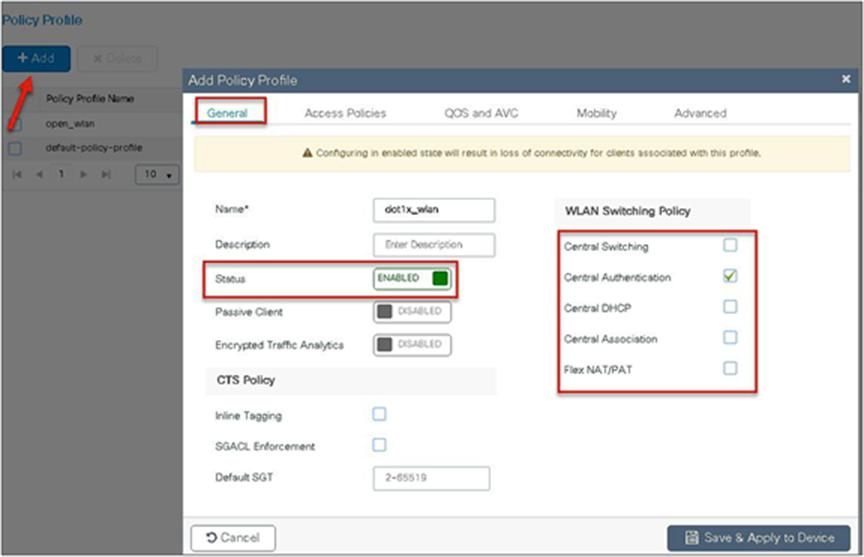Click Save & Apply to Device
864x557 pixels.
(759, 538)
